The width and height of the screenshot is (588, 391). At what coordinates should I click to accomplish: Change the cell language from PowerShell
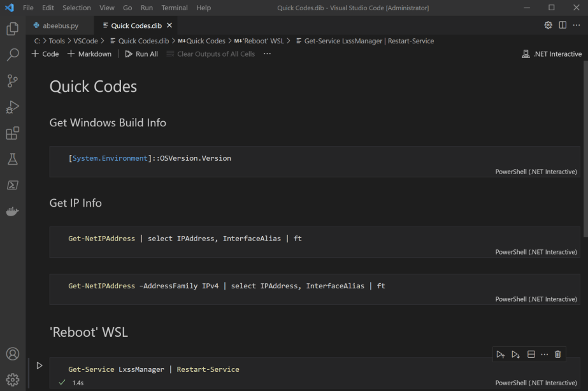(x=537, y=382)
